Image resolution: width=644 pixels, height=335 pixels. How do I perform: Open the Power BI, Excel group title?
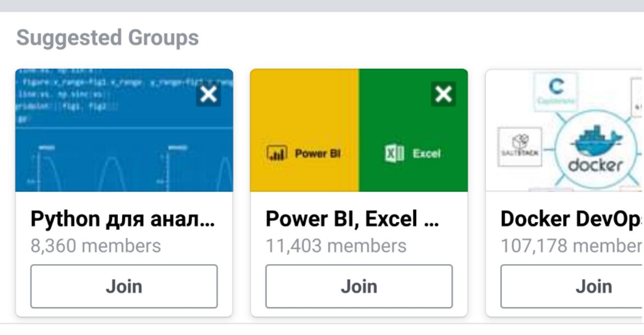[352, 219]
